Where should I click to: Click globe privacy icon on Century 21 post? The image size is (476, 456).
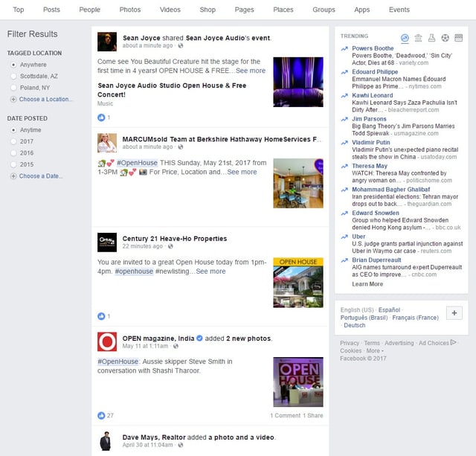(x=170, y=246)
